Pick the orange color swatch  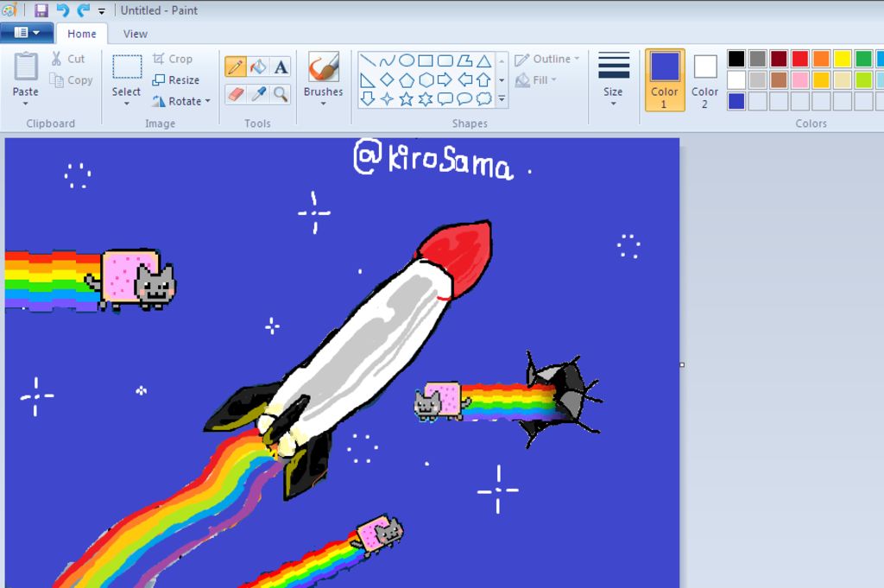[x=822, y=59]
